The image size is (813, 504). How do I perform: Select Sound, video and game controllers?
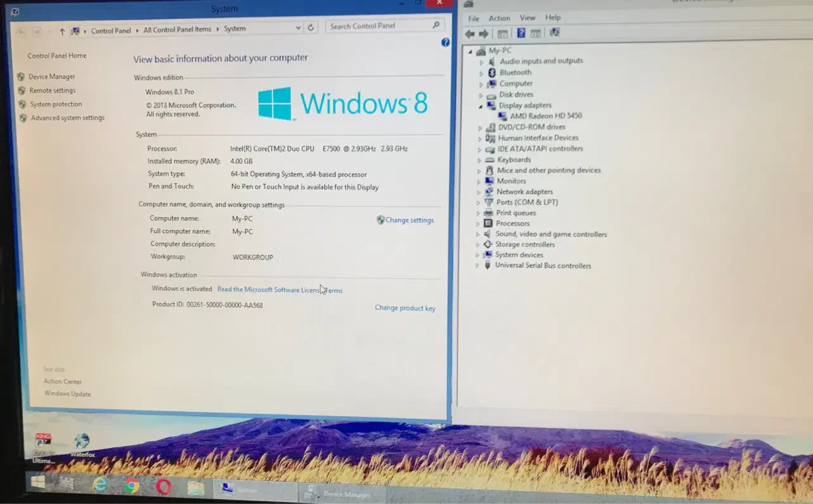coord(551,235)
